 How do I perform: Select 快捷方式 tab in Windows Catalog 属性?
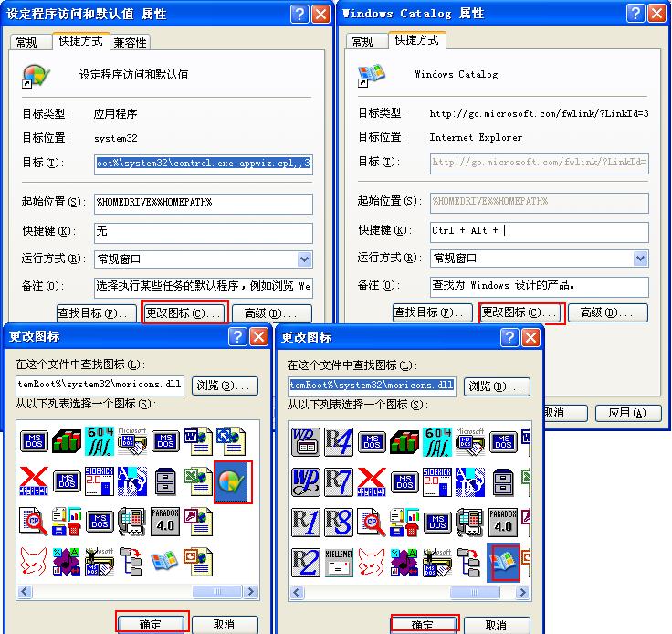[417, 40]
